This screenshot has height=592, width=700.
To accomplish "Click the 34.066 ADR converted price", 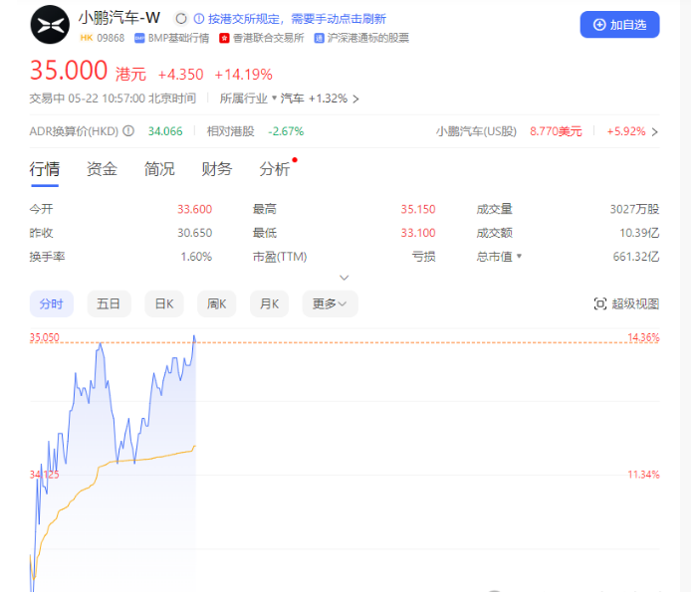I will tap(165, 131).
